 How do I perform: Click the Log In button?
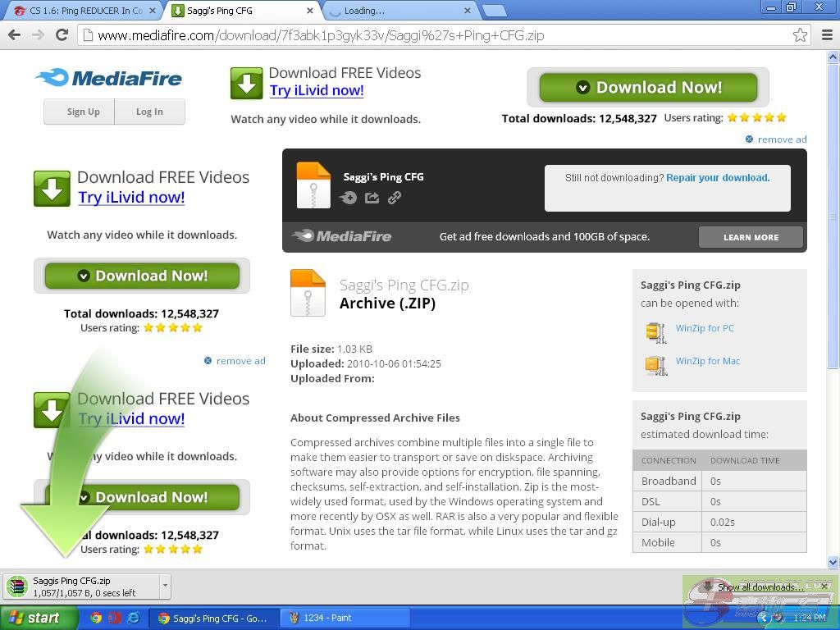click(x=149, y=112)
